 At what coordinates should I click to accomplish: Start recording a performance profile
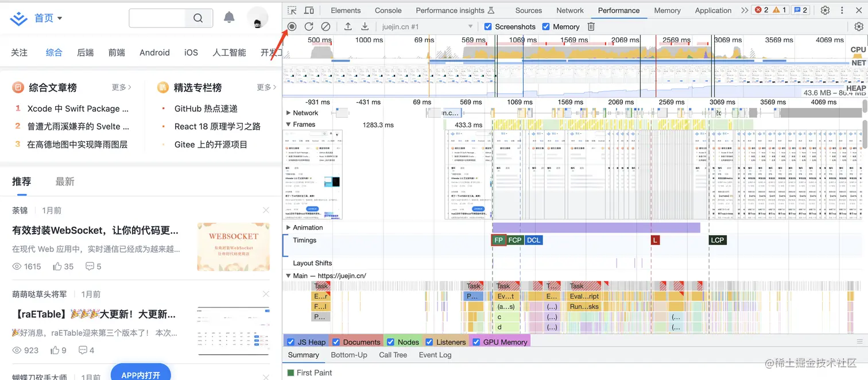(x=292, y=26)
